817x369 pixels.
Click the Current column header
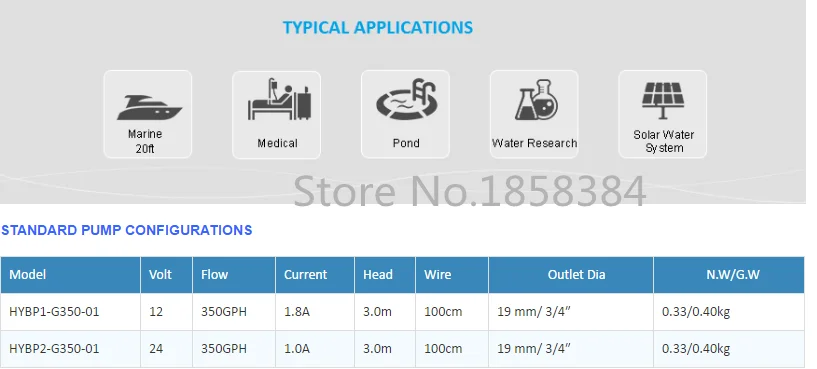pos(305,274)
